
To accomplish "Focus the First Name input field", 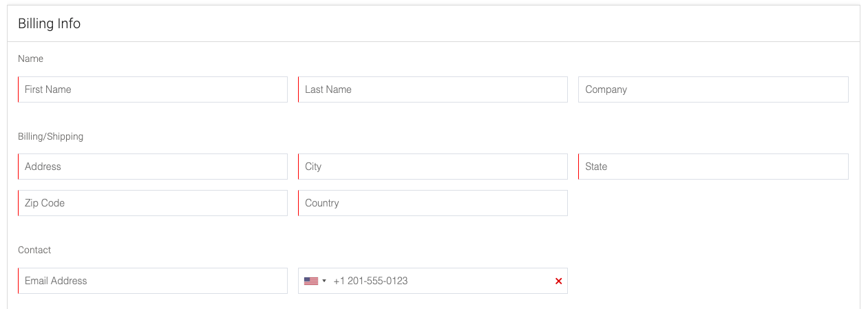I will coord(153,89).
